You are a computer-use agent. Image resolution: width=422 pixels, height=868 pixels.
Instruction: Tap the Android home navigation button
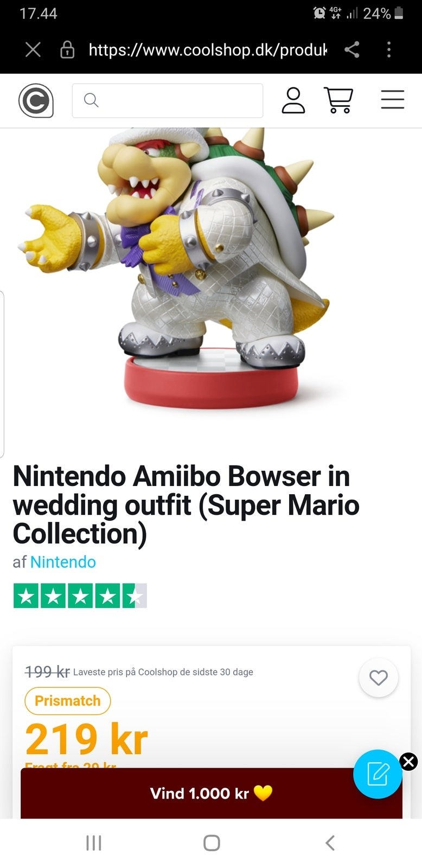click(x=212, y=843)
